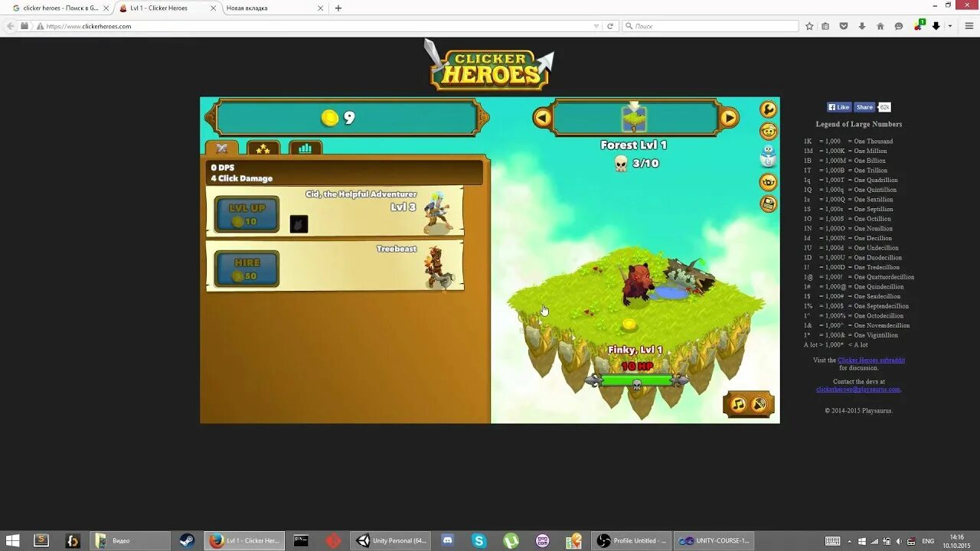Screen dimensions: 980x551
Task: Open Discord from the taskbar
Action: coord(448,540)
